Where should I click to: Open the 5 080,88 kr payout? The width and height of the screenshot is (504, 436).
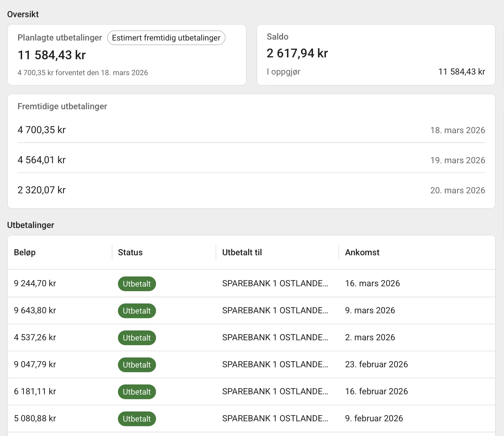35,419
